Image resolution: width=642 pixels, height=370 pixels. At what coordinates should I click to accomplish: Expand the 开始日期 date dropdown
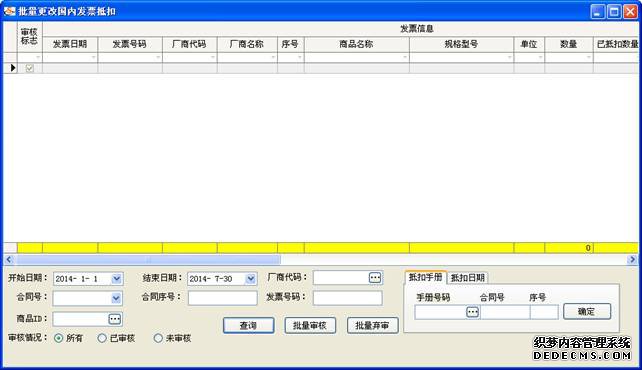coord(116,279)
